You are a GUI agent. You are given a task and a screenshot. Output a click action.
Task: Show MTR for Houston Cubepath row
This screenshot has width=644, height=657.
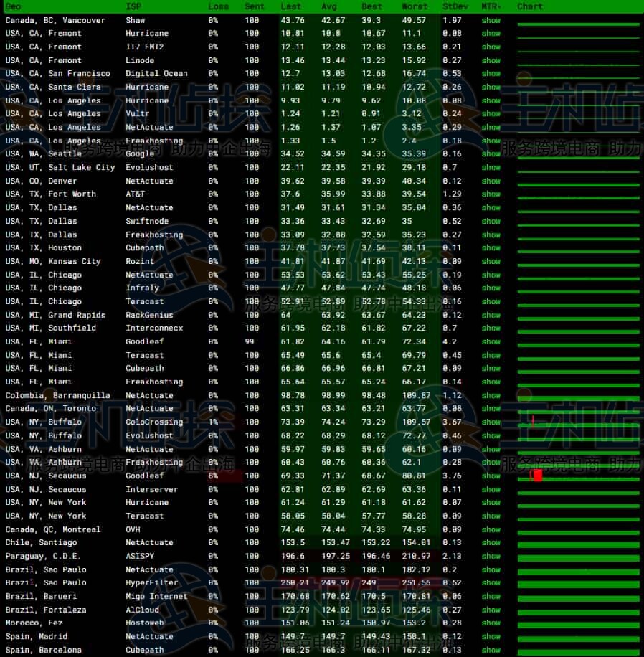(491, 247)
